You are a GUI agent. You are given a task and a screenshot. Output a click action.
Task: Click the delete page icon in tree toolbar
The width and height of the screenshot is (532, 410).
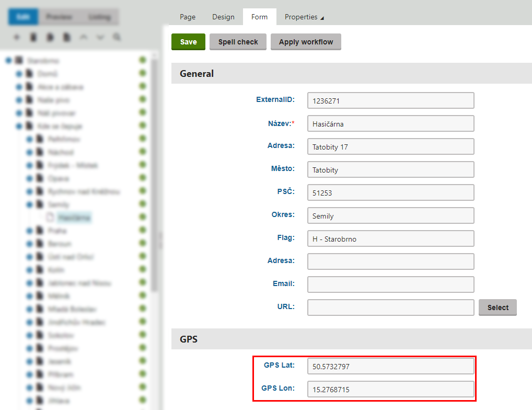tap(33, 38)
